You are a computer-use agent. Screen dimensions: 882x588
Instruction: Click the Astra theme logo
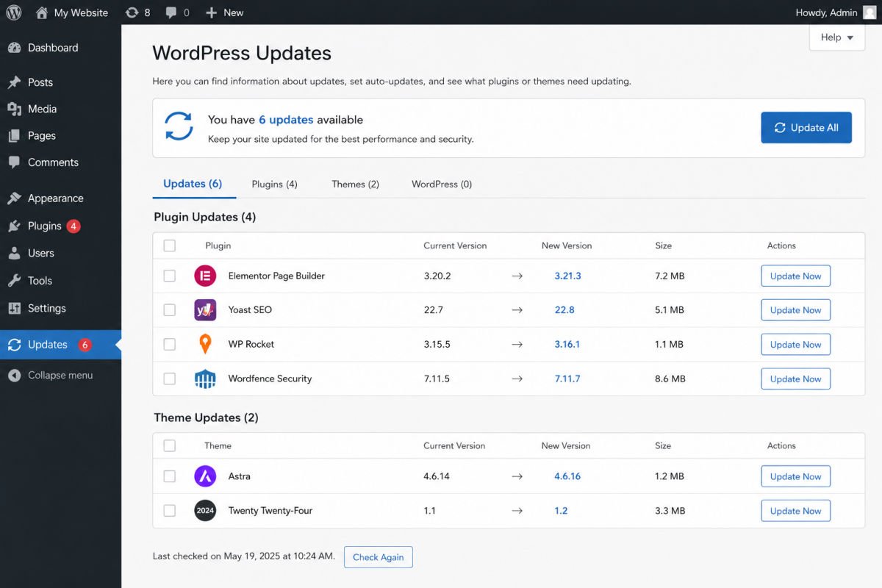[x=205, y=476]
